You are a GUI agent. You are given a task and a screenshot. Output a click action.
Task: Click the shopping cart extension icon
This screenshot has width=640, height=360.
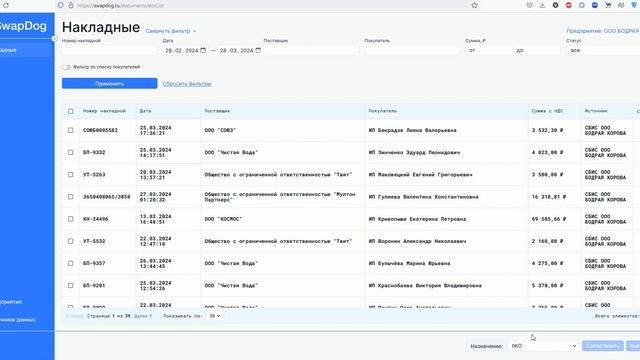(x=608, y=5)
